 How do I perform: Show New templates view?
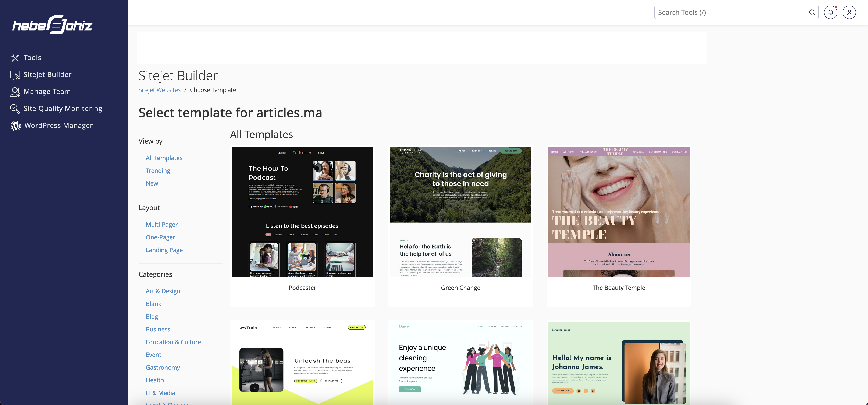coord(152,183)
